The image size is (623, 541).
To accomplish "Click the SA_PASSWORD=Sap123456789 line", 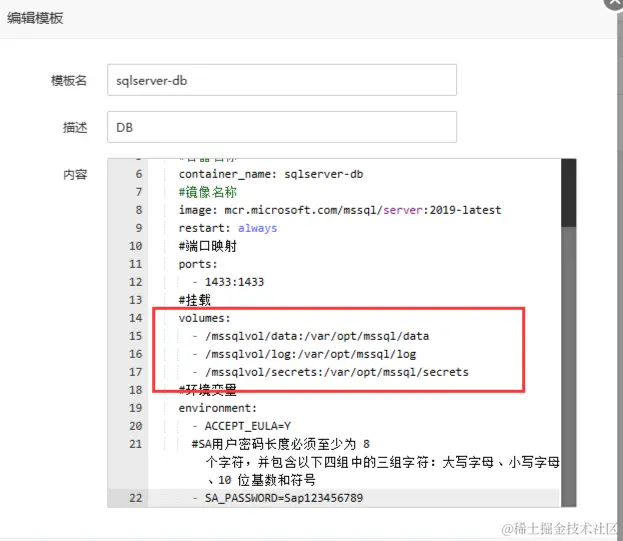I will [x=277, y=498].
